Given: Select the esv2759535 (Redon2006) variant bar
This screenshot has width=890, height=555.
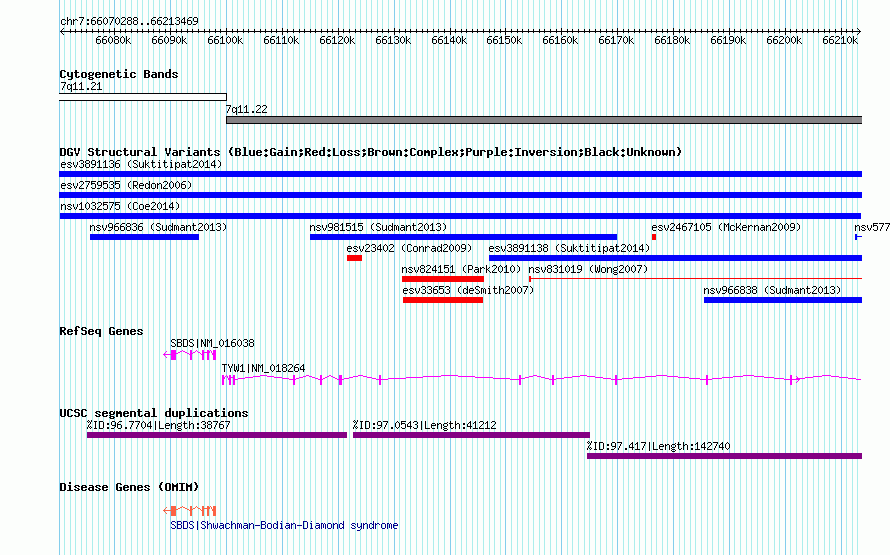Looking at the screenshot, I should pyautogui.click(x=460, y=195).
